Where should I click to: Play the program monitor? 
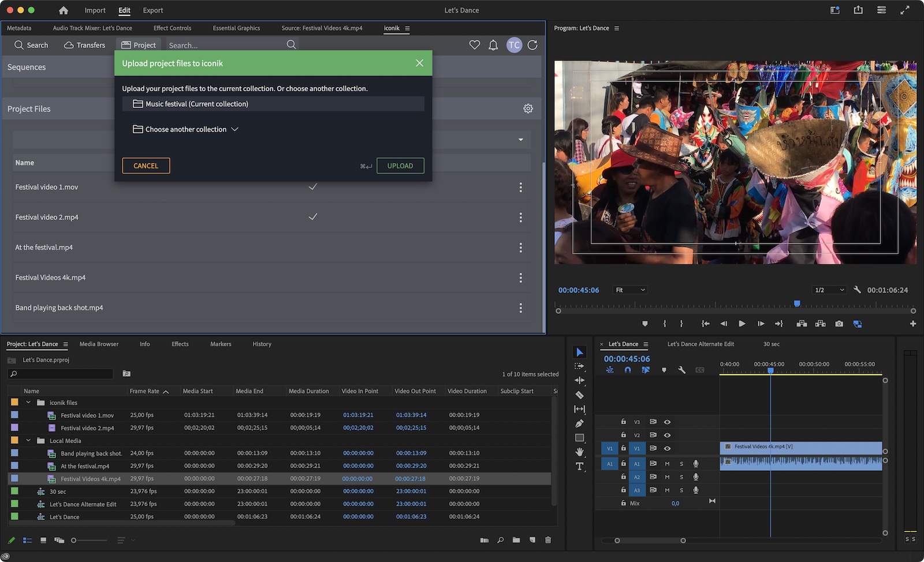[742, 324]
